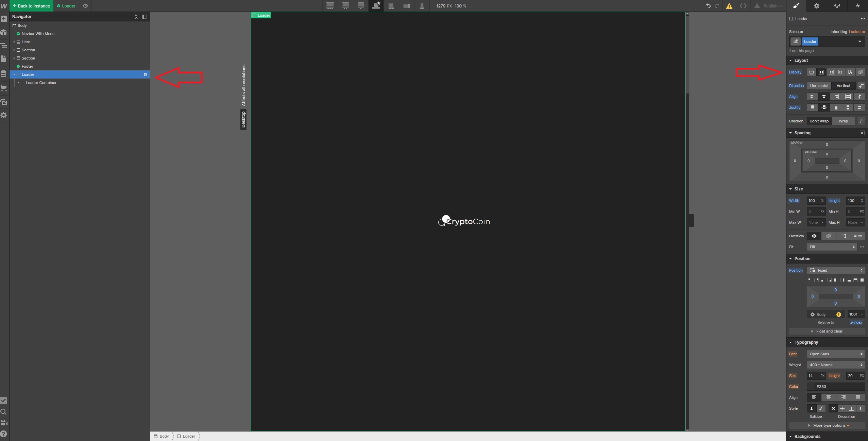868x441 pixels.
Task: Click the Undo arrow
Action: (708, 6)
